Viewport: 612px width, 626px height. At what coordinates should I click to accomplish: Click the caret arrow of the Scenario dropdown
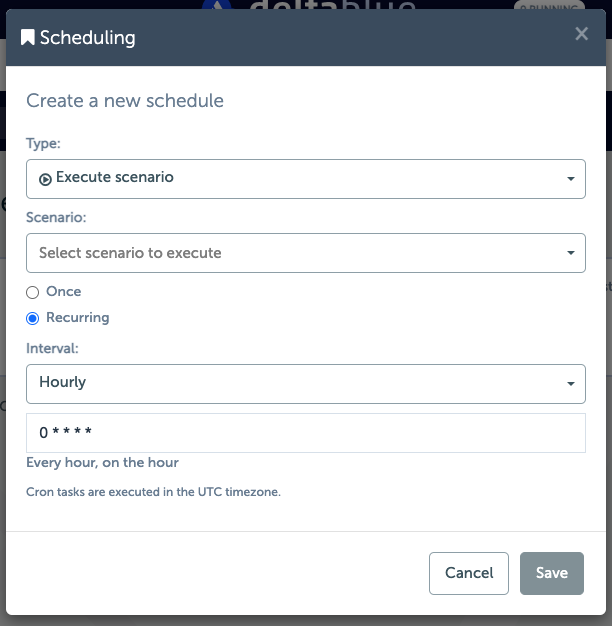(x=570, y=254)
